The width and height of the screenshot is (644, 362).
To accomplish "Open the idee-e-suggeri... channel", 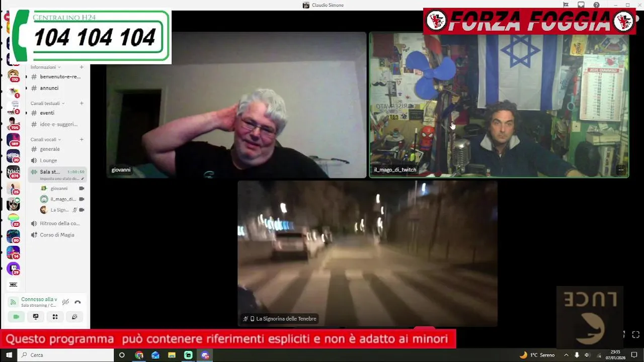I will [58, 124].
